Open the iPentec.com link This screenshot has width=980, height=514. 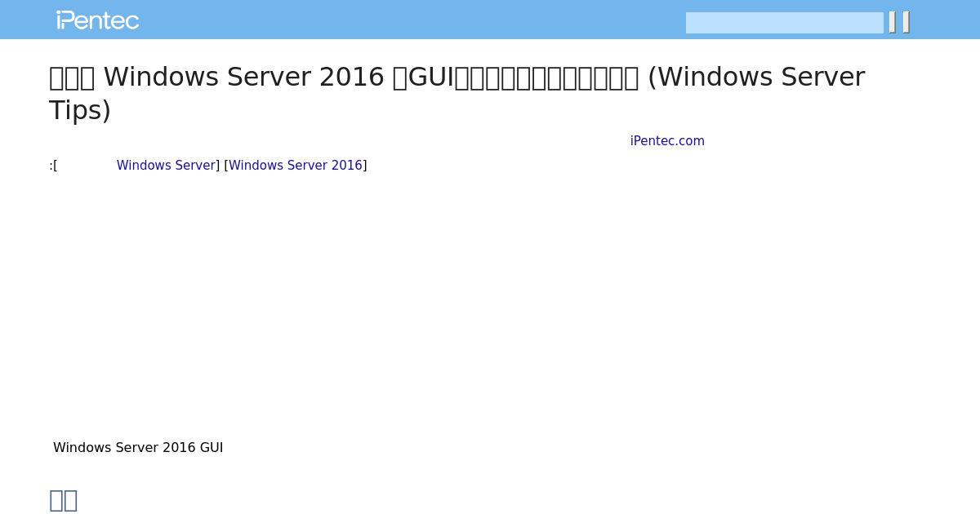point(667,141)
